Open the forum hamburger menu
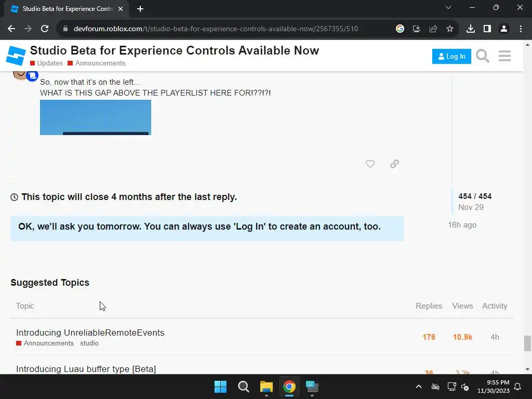 tap(504, 56)
